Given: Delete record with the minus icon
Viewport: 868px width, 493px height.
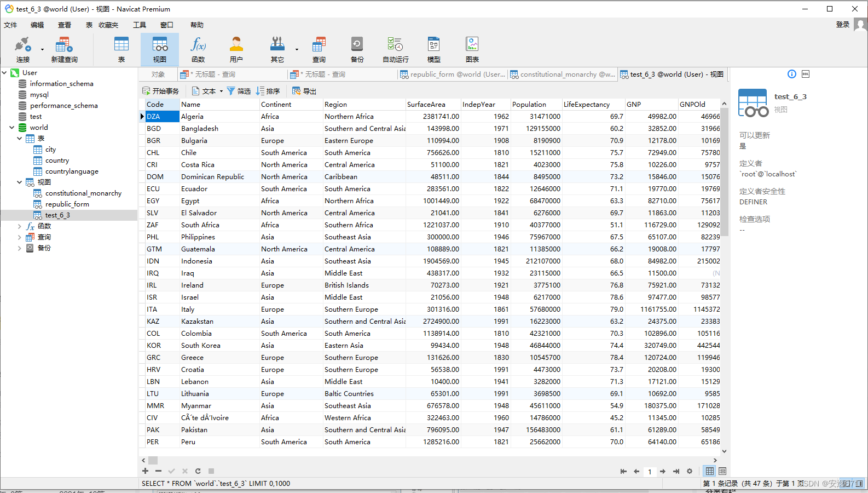Looking at the screenshot, I should click(158, 471).
